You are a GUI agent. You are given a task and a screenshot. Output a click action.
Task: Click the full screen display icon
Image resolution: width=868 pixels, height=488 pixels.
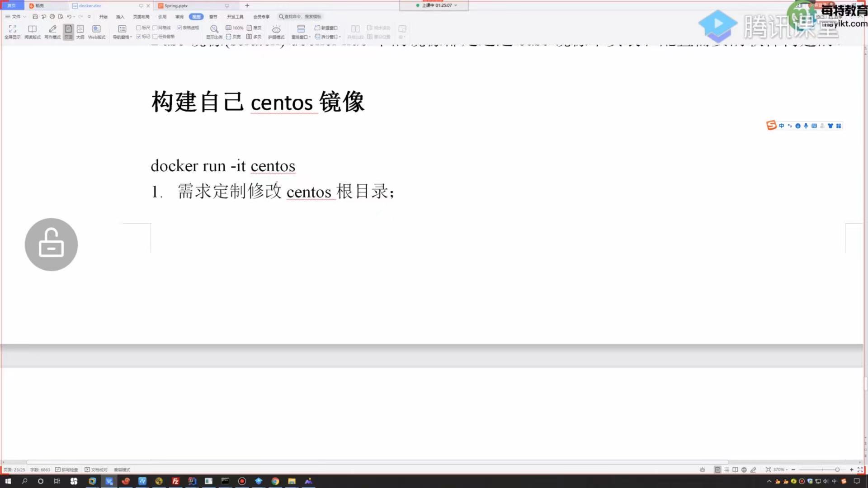[x=12, y=29]
